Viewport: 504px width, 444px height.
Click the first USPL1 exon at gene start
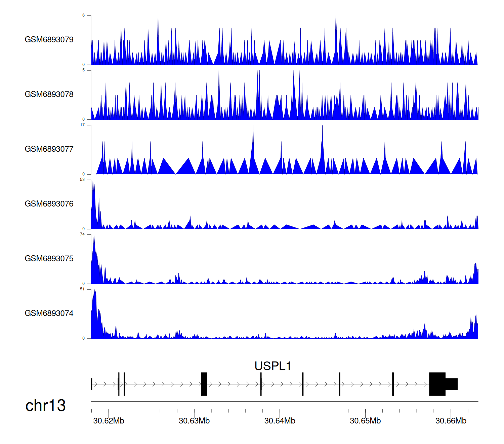point(91,384)
